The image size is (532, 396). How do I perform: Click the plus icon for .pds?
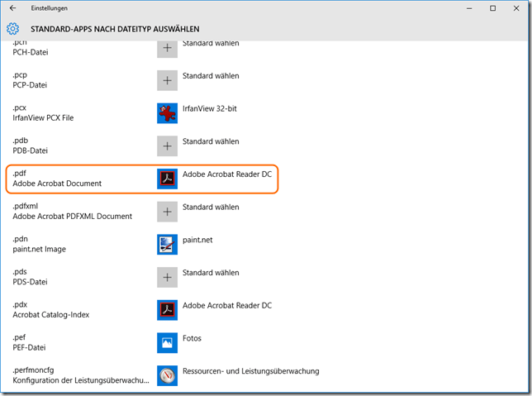pos(168,277)
